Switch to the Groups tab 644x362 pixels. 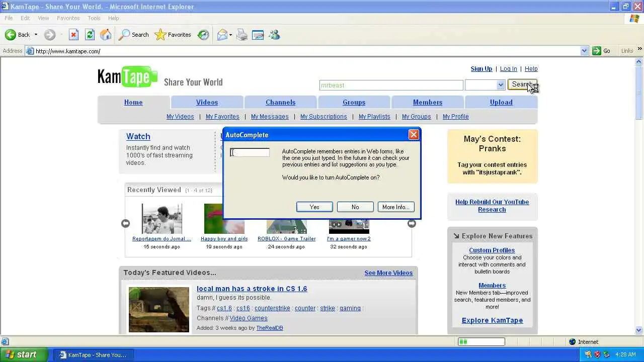pyautogui.click(x=354, y=102)
